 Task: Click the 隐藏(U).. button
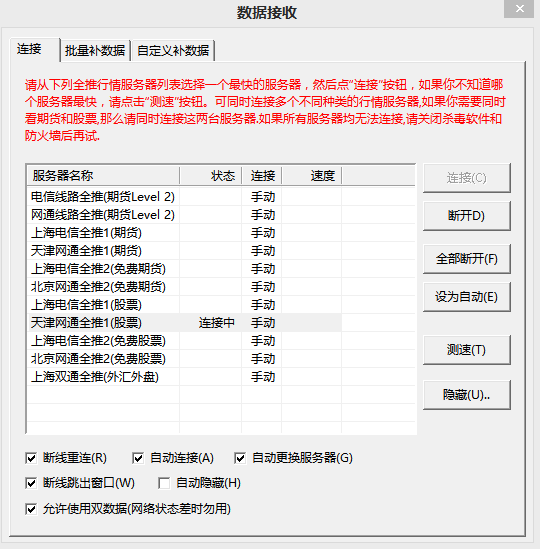coord(466,395)
